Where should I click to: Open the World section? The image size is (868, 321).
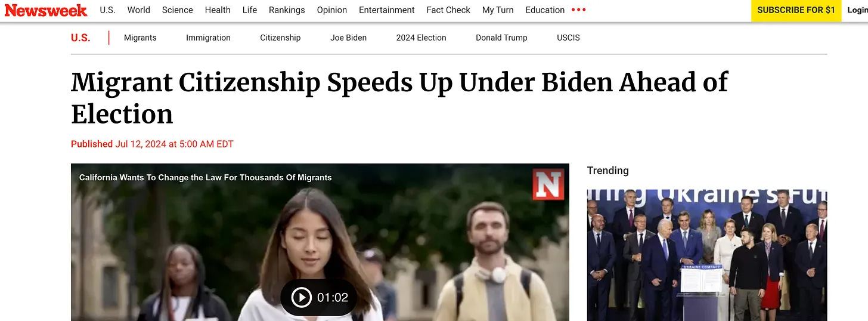pos(139,10)
